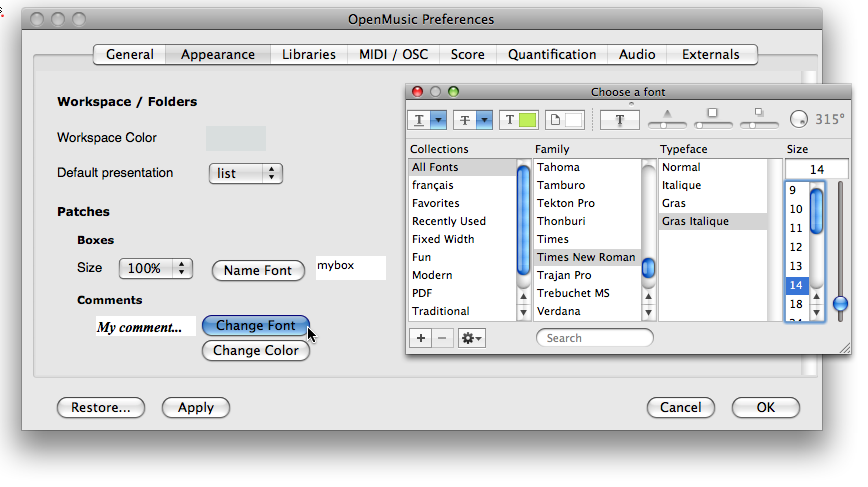This screenshot has height=487, width=868.
Task: Switch to the Quantification tab
Action: [552, 54]
